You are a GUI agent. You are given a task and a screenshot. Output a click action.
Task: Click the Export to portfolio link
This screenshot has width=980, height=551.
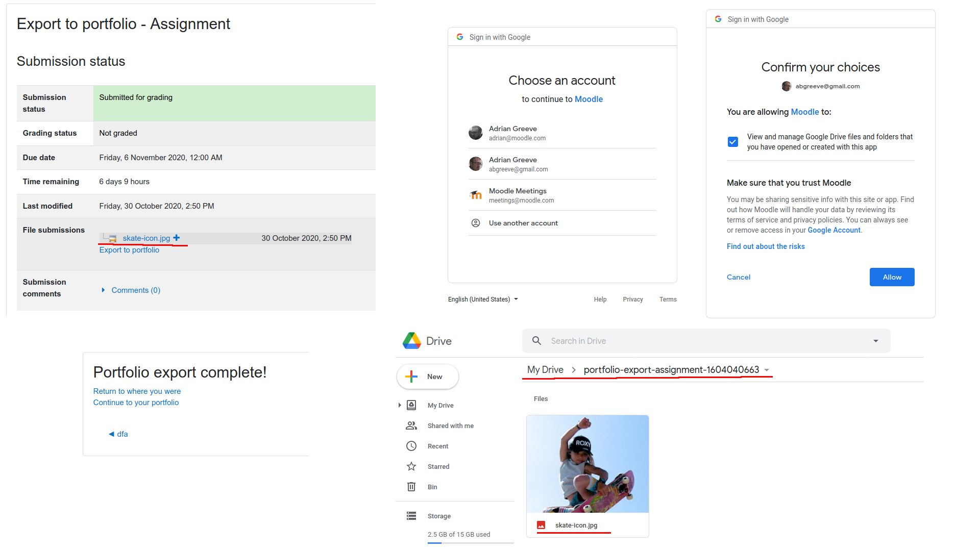129,249
